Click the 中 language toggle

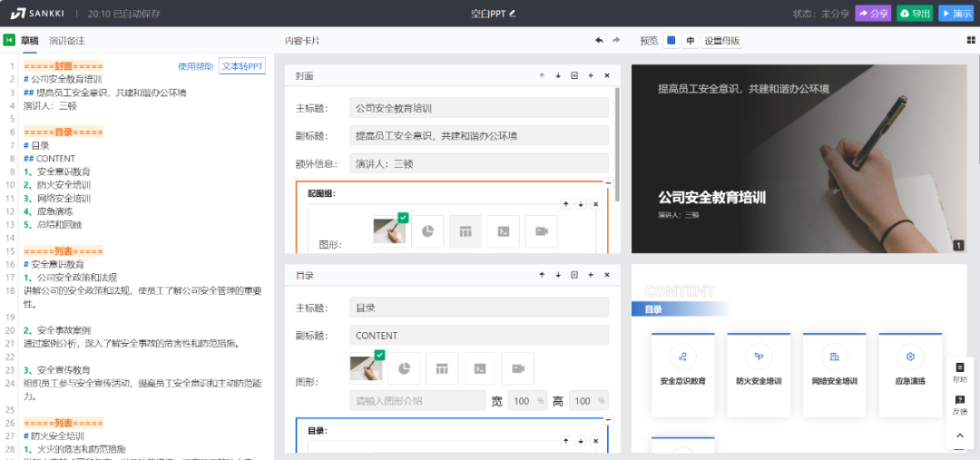click(690, 41)
